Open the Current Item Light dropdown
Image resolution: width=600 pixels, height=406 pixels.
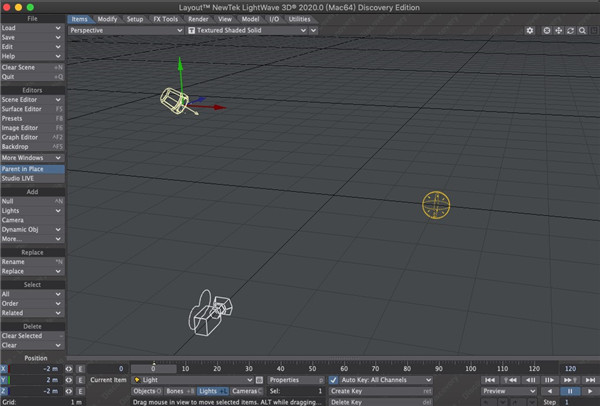click(x=192, y=380)
